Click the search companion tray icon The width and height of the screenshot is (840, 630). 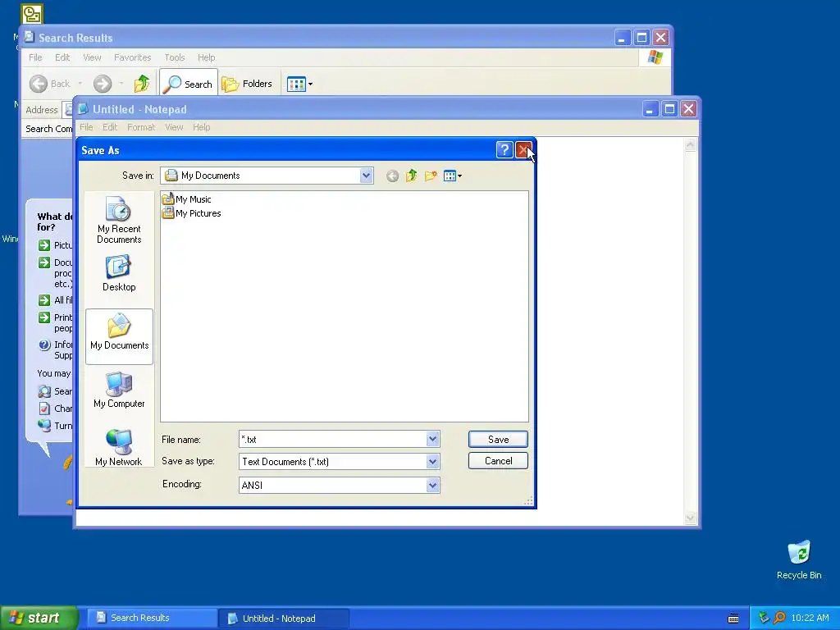coord(779,618)
